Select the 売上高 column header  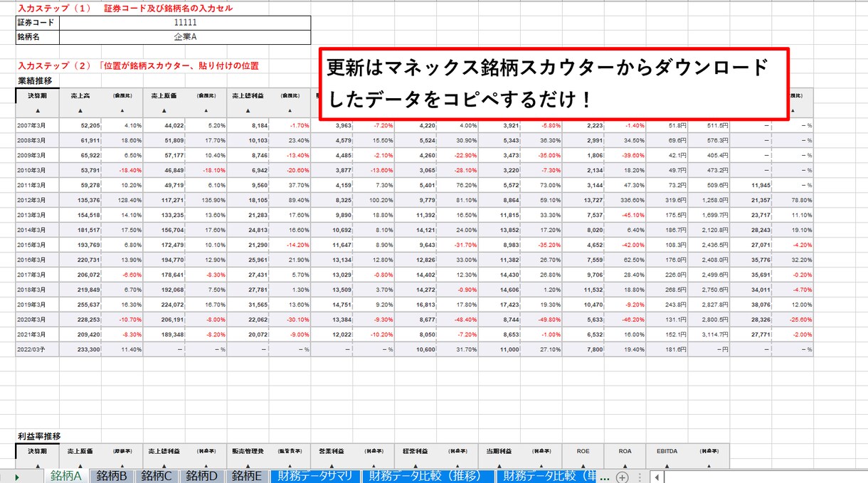tap(80, 95)
